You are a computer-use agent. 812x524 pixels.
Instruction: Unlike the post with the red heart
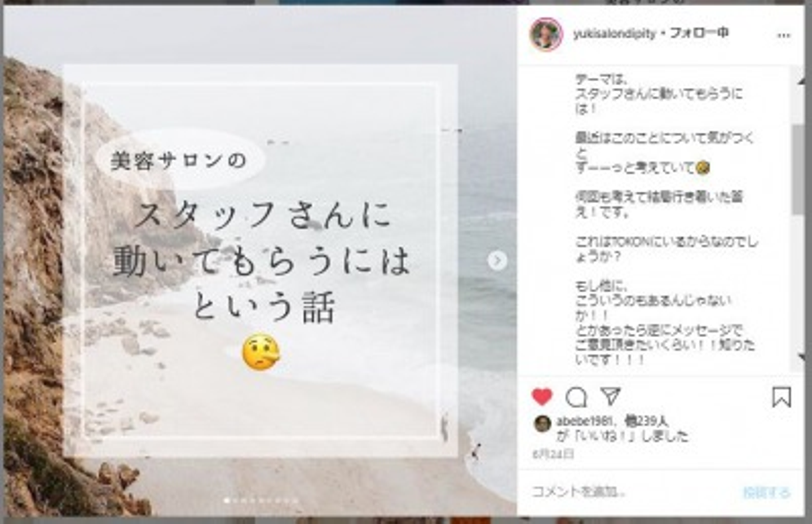[x=542, y=397]
